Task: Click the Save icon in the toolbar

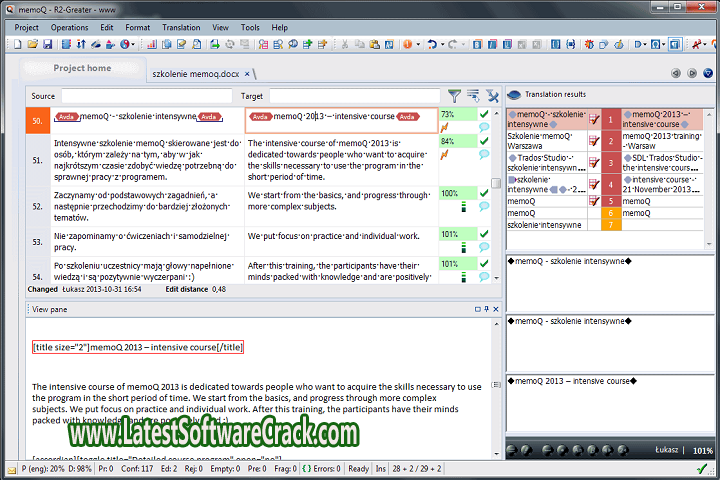Action: [48, 44]
